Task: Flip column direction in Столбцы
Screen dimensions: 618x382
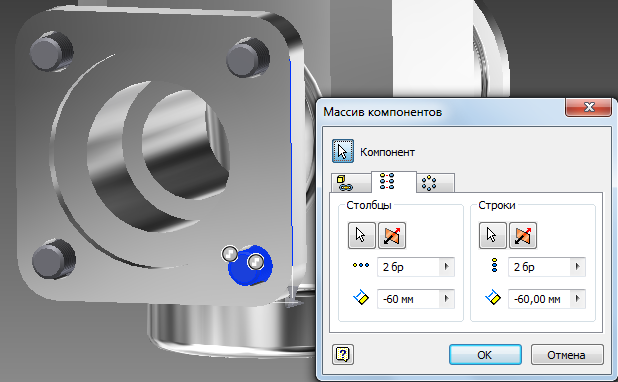Action: [392, 235]
